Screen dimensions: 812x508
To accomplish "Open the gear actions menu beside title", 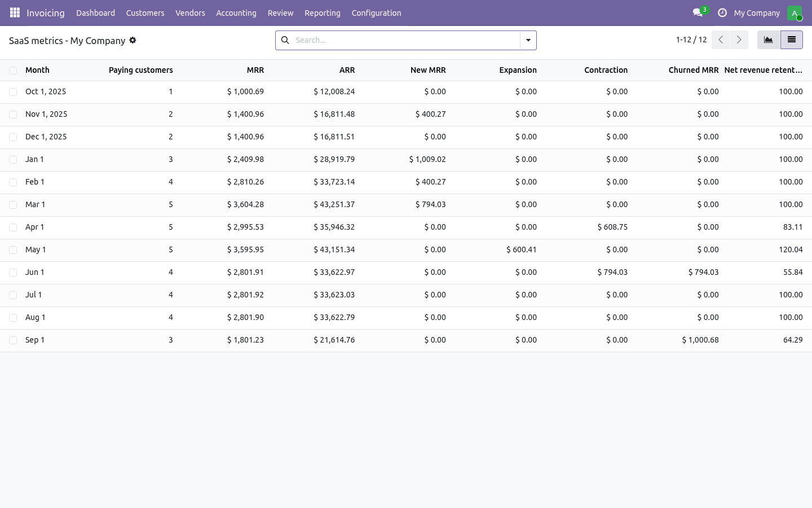I will pyautogui.click(x=133, y=40).
